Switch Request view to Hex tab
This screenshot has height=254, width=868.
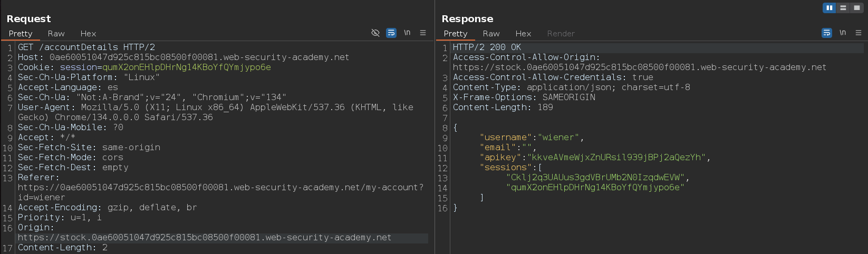click(88, 33)
